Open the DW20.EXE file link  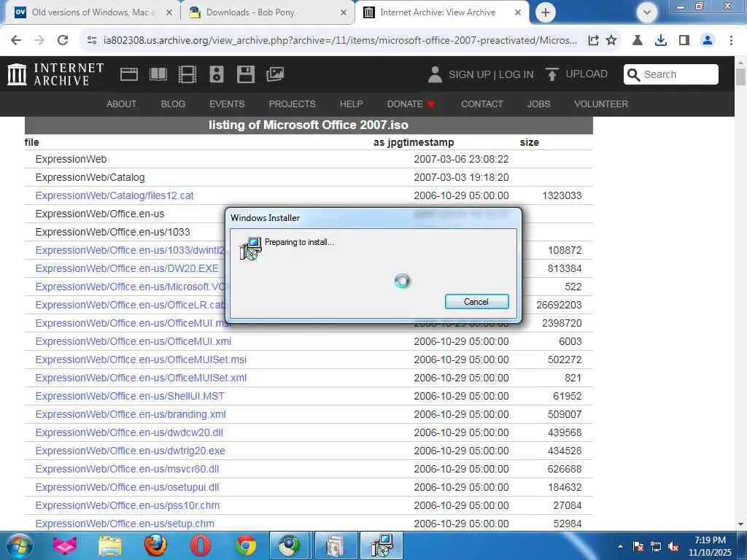coord(127,268)
